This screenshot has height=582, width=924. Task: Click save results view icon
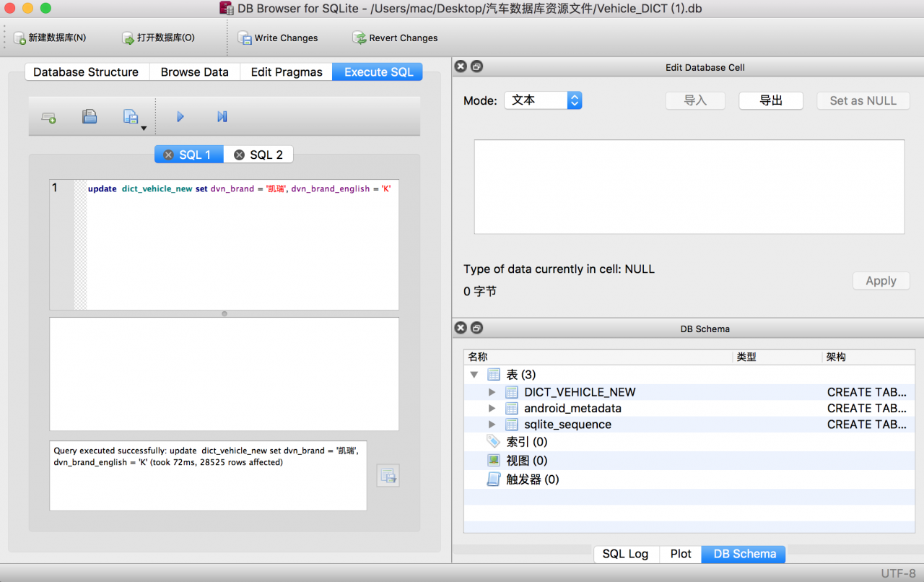click(388, 476)
